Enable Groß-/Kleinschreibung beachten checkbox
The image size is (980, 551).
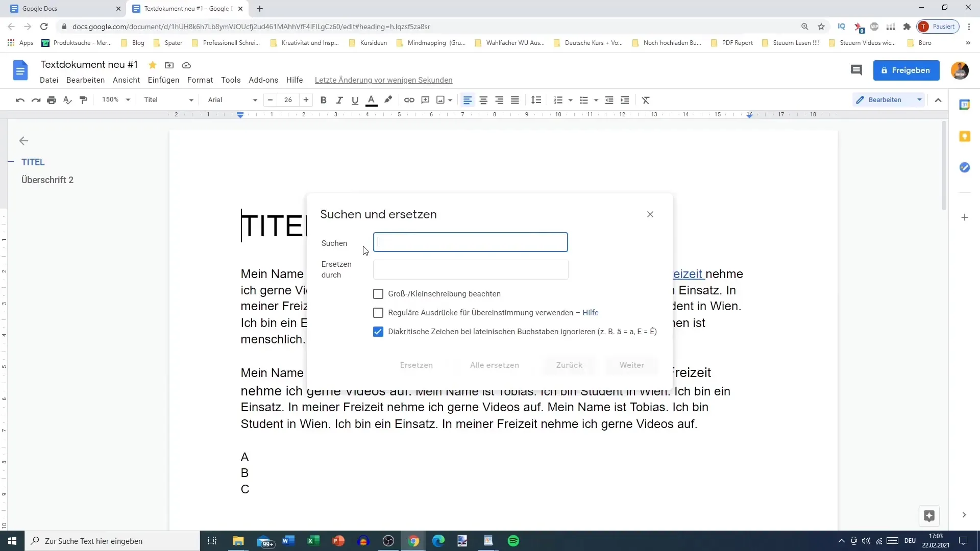(378, 293)
